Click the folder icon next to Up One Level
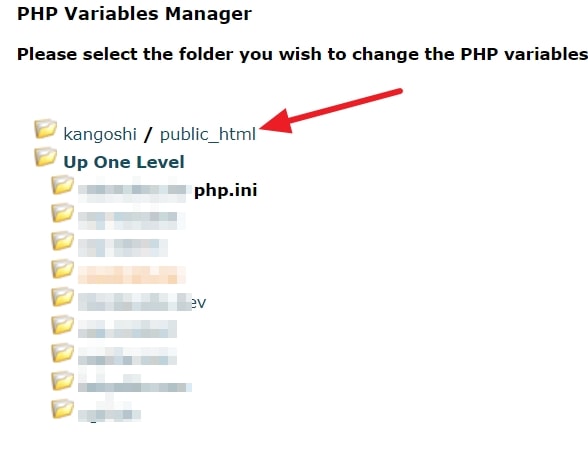The width and height of the screenshot is (588, 460). tap(45, 157)
